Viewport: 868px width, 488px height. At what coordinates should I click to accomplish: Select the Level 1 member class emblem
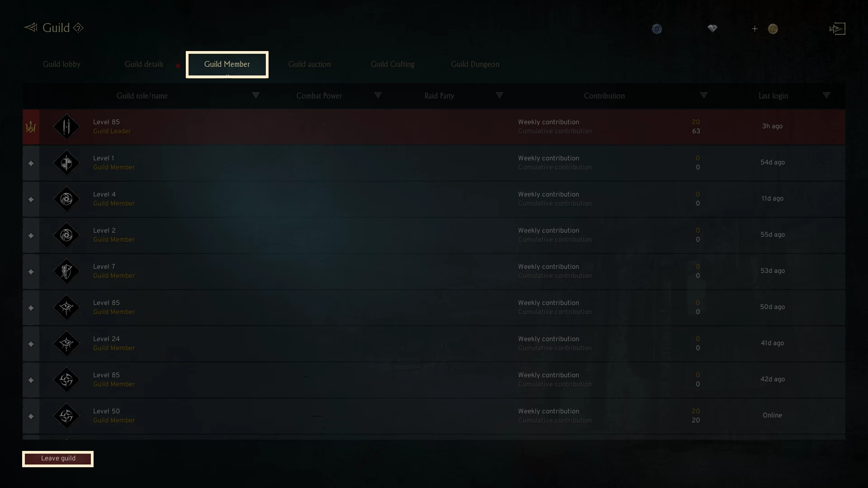click(66, 163)
